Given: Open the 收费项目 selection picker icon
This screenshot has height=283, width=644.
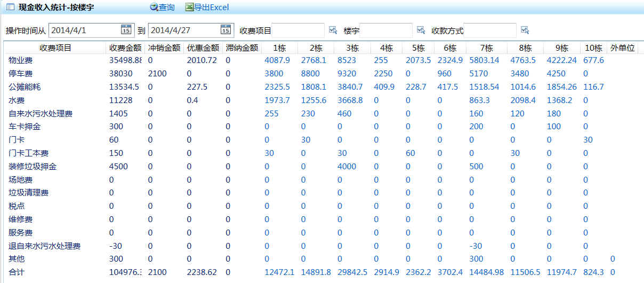Looking at the screenshot, I should [x=333, y=30].
